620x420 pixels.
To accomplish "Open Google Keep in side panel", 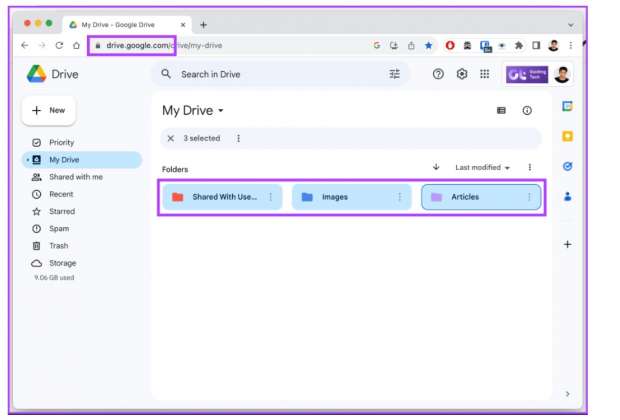I will coord(568,136).
